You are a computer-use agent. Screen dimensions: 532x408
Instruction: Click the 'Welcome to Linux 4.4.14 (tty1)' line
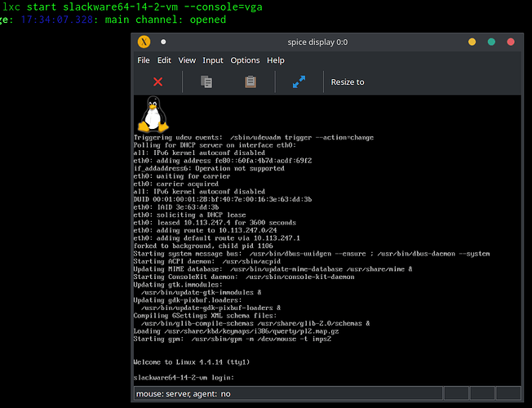click(192, 362)
